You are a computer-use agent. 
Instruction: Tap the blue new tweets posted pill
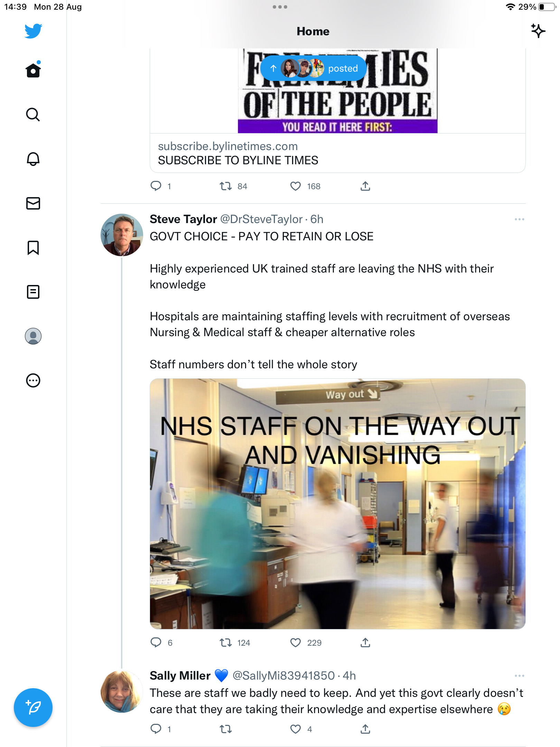(x=313, y=68)
